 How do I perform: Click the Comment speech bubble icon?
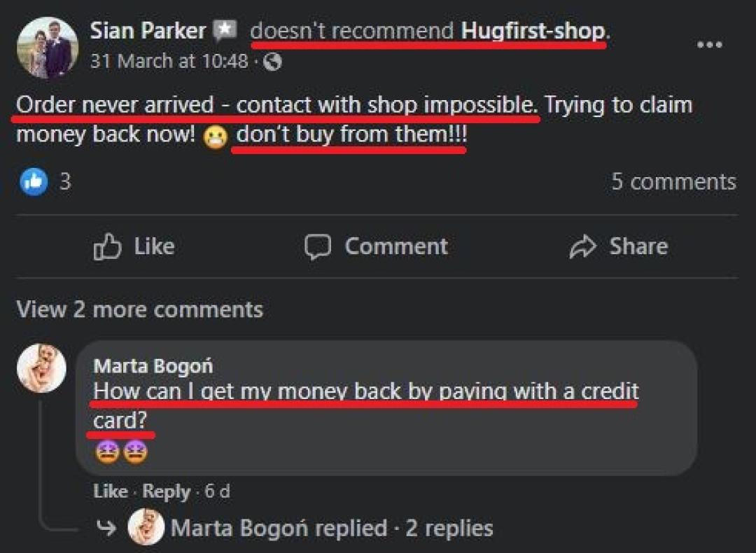(318, 247)
